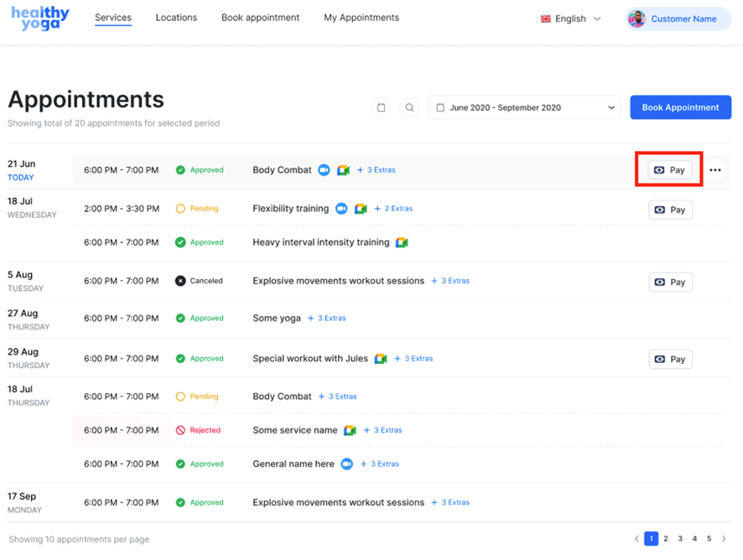
Task: Click Google Meet icon on Special workout with Jules
Action: (x=381, y=359)
